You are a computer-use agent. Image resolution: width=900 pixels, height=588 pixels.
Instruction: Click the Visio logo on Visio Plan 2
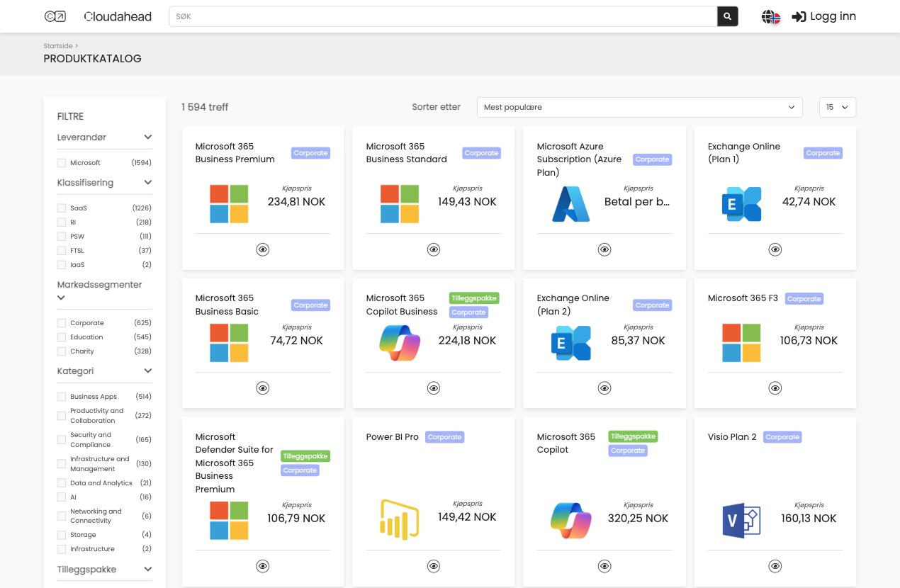pyautogui.click(x=741, y=521)
